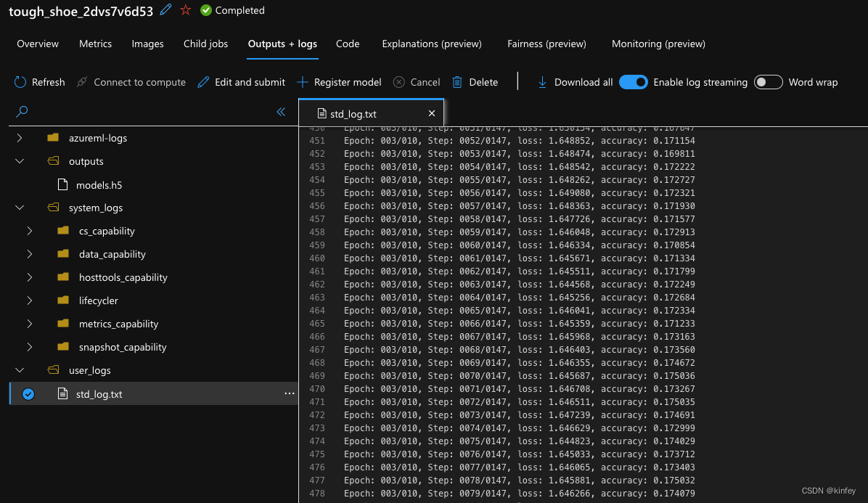Click the blue check circle on std_log.txt
Viewport: 868px width, 503px height.
click(x=28, y=394)
